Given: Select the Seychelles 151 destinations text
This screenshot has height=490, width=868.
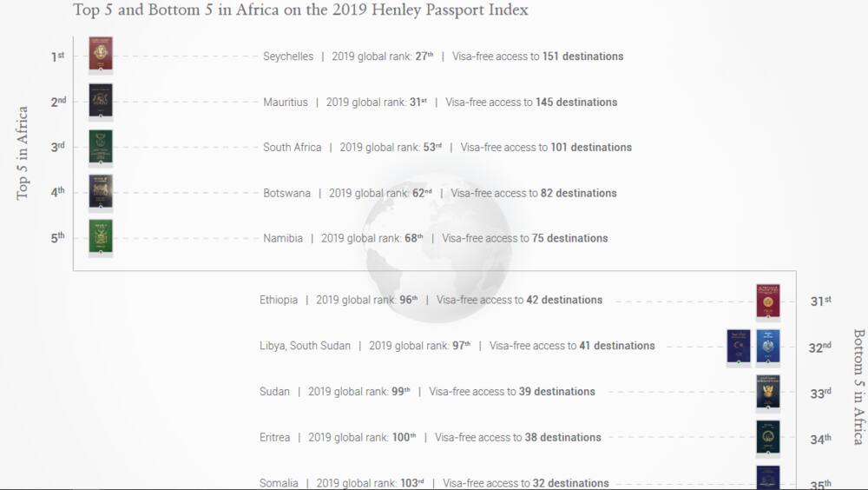Looking at the screenshot, I should tap(583, 56).
